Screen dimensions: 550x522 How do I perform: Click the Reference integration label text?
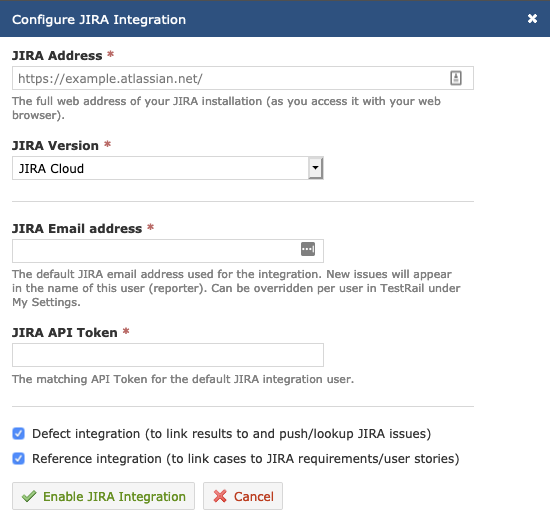pos(246,459)
